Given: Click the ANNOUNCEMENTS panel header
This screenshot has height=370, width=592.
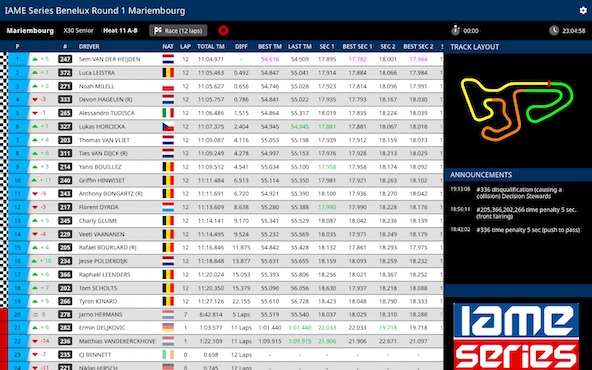Looking at the screenshot, I should click(x=481, y=175).
